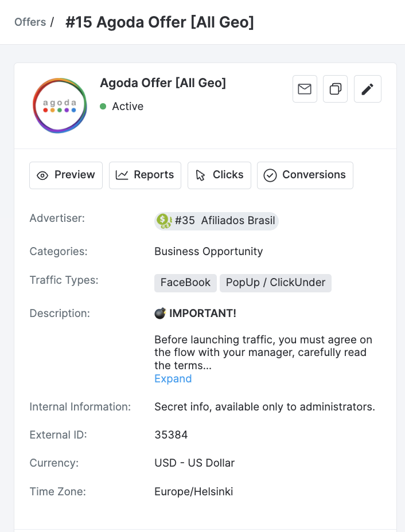The image size is (405, 532).
Task: Click the page title #15 Agoda Offer
Action: coord(159,22)
